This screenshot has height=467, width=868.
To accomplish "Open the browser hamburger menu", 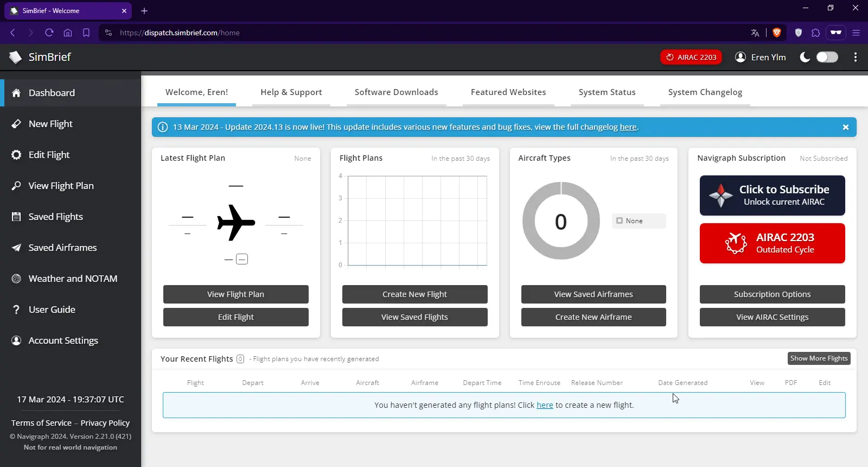I will coord(856,33).
